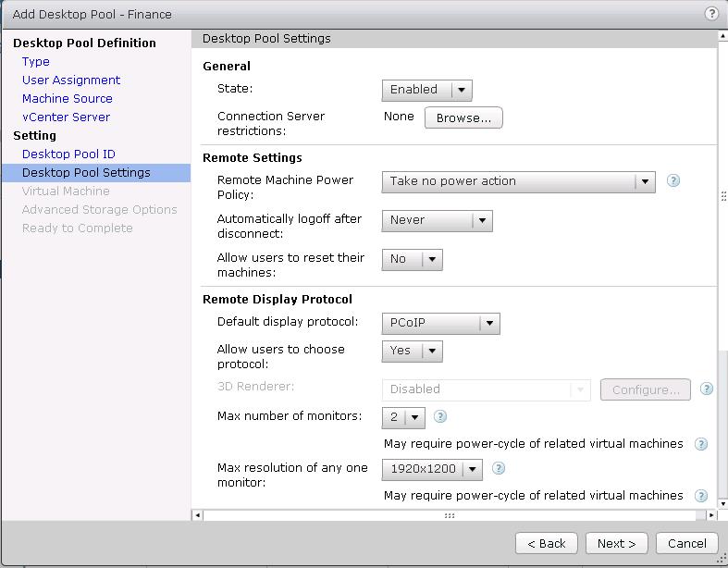Open the State dropdown set to Enabled
This screenshot has height=568, width=728.
click(426, 90)
